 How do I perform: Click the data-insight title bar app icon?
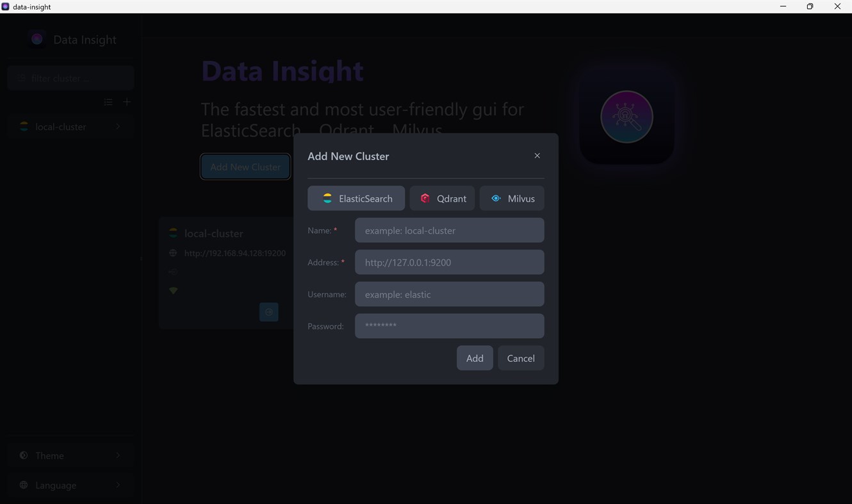pos(6,6)
